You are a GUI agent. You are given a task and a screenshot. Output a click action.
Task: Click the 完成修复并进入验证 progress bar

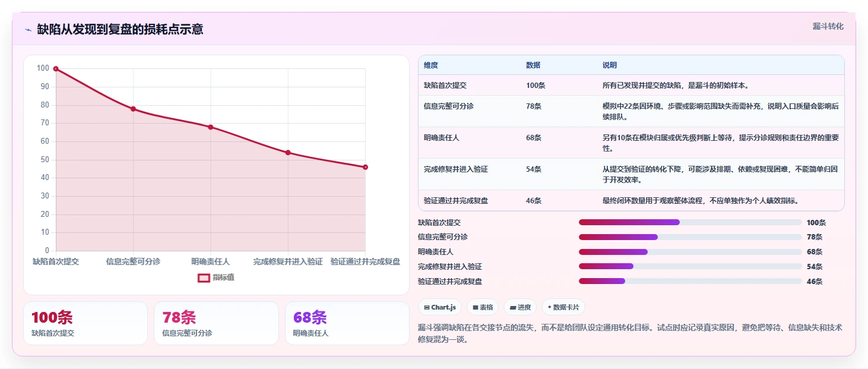[x=690, y=266]
